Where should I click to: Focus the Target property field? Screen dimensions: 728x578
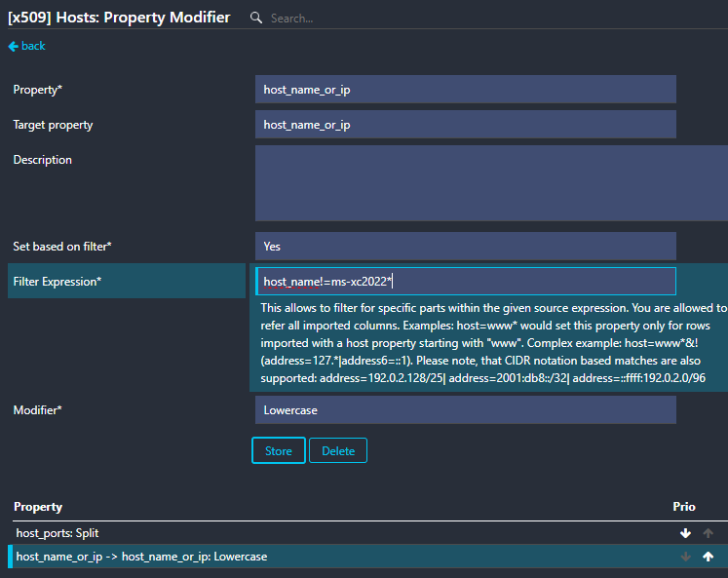click(x=465, y=125)
